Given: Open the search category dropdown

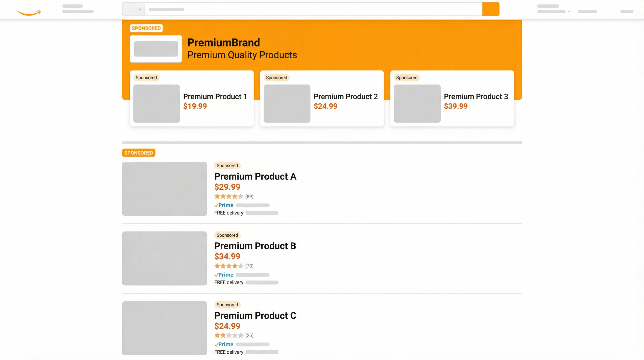Looking at the screenshot, I should tap(133, 9).
